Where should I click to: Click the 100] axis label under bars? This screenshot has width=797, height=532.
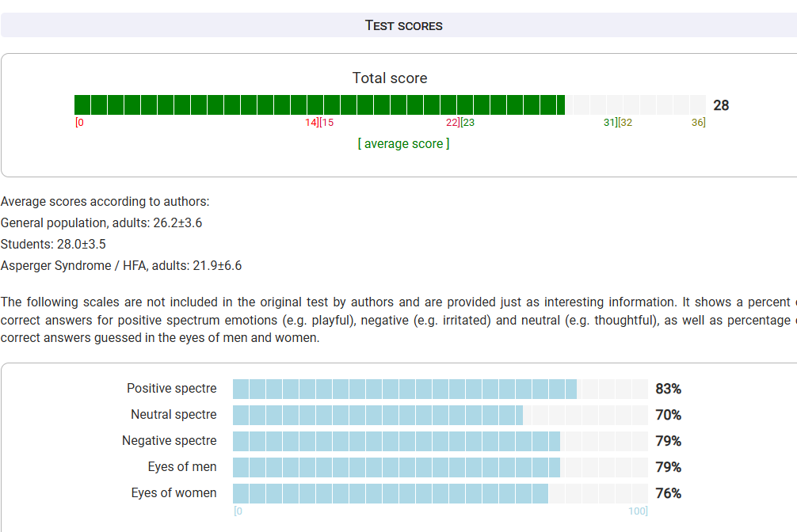click(x=638, y=511)
